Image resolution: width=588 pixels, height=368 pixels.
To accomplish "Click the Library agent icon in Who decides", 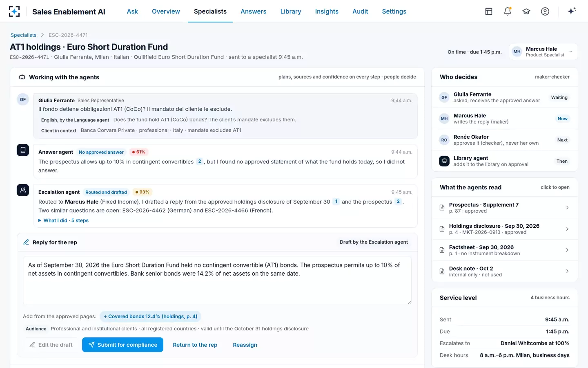I will point(444,161).
